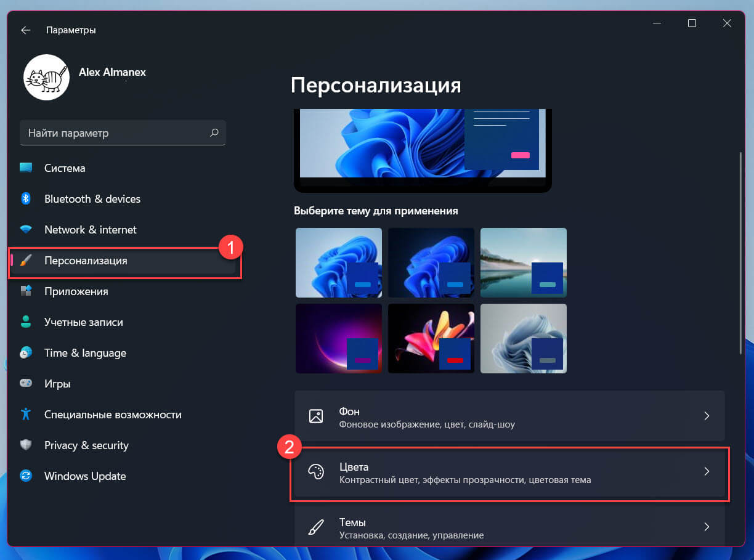Click the Специальные возможности accessibility icon
Viewport: 754px width, 560px height.
coord(26,415)
